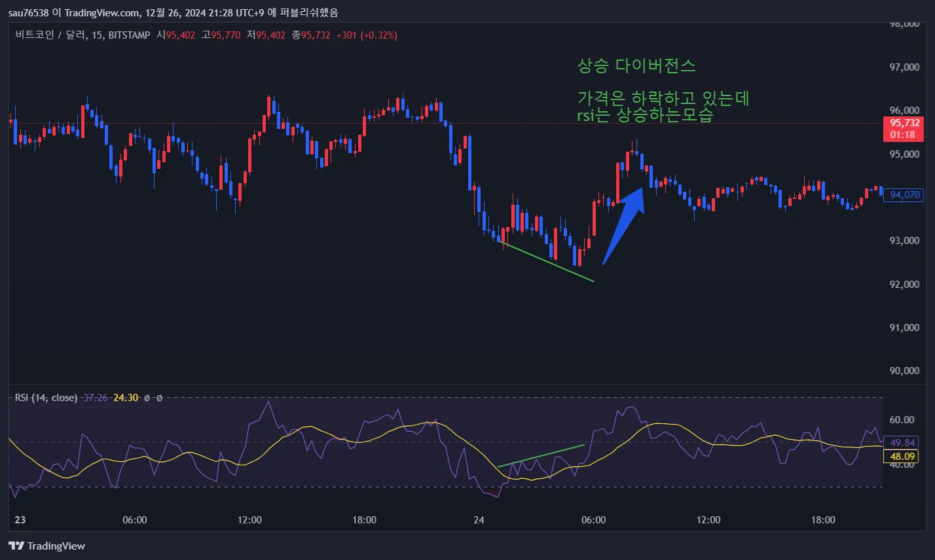Click the 12:00 label after date 24
The image size is (935, 560).
click(709, 520)
